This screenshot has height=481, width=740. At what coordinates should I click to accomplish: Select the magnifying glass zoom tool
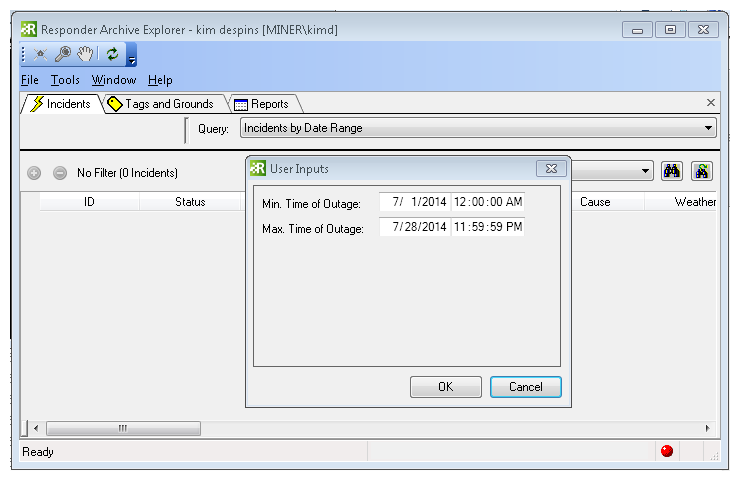(x=63, y=54)
